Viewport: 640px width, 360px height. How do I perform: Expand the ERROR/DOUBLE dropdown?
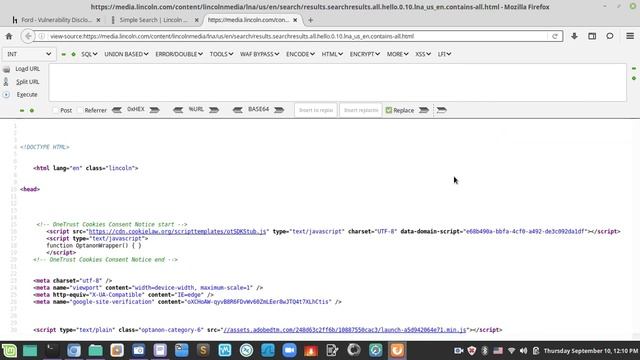point(179,54)
